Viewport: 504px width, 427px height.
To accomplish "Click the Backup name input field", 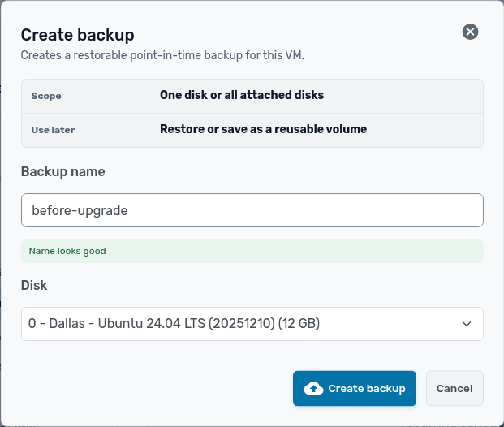I will 252,210.
